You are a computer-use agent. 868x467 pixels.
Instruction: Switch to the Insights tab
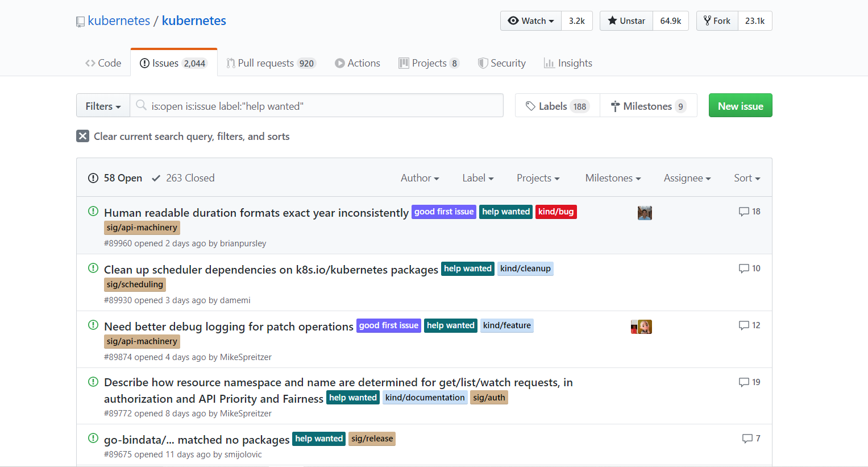coord(568,63)
